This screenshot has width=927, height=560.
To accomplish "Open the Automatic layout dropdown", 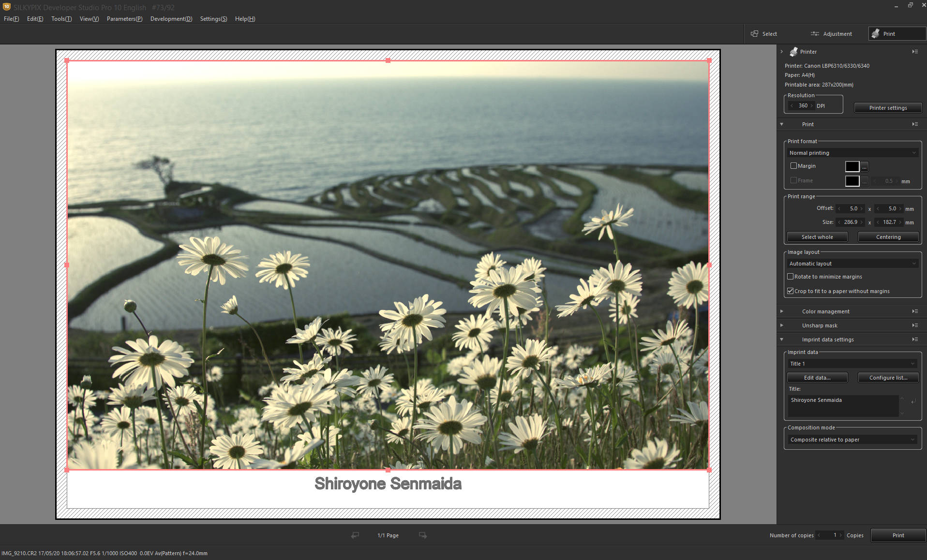I will pyautogui.click(x=852, y=264).
